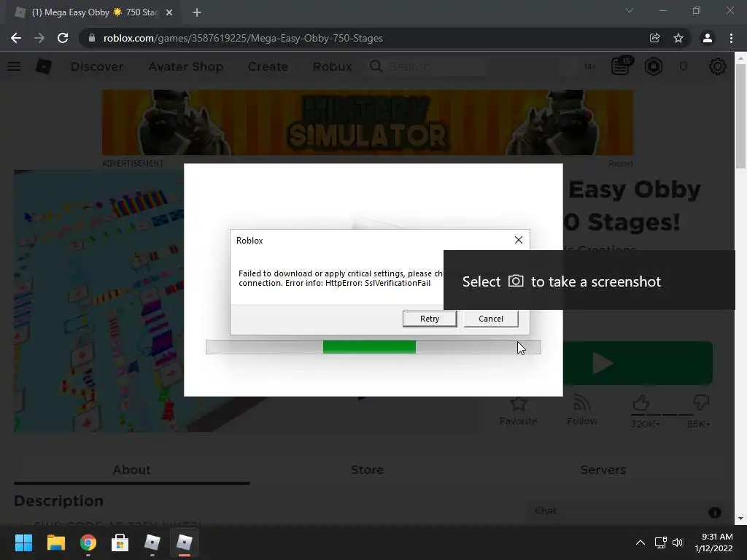Open File Explorer from taskbar
Screen dimensions: 747x560
point(55,542)
